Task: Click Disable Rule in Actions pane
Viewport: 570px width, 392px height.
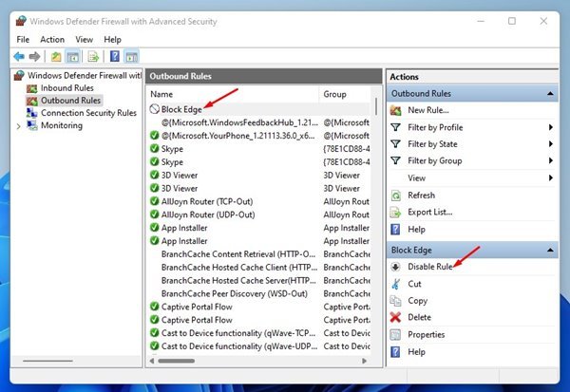Action: tap(429, 267)
